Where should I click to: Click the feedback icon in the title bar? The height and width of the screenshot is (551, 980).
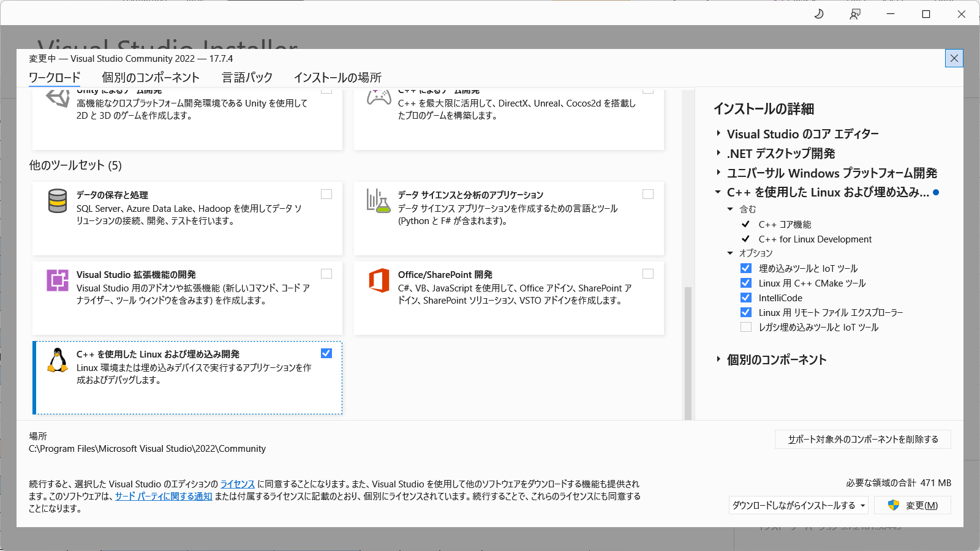tap(855, 13)
